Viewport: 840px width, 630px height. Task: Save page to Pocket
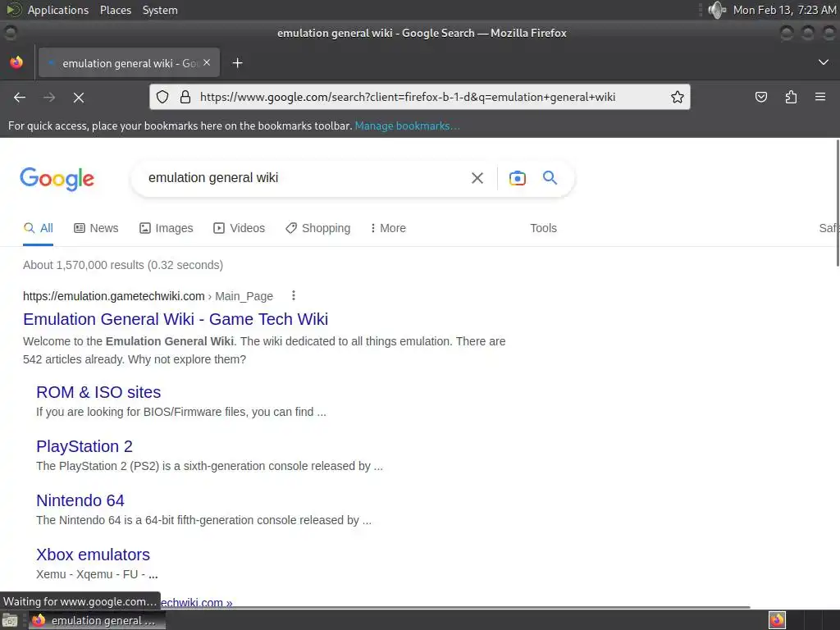[761, 97]
